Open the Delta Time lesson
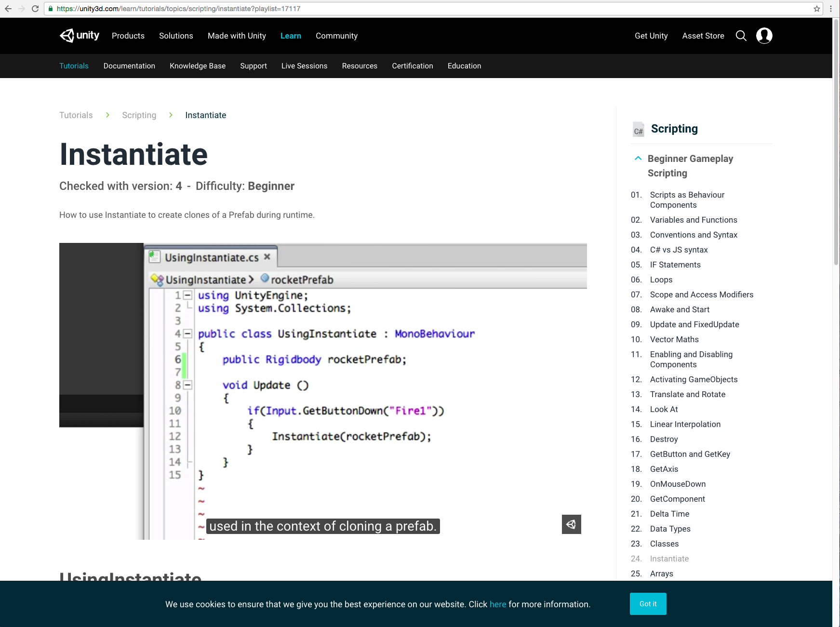Image resolution: width=840 pixels, height=627 pixels. (x=669, y=514)
